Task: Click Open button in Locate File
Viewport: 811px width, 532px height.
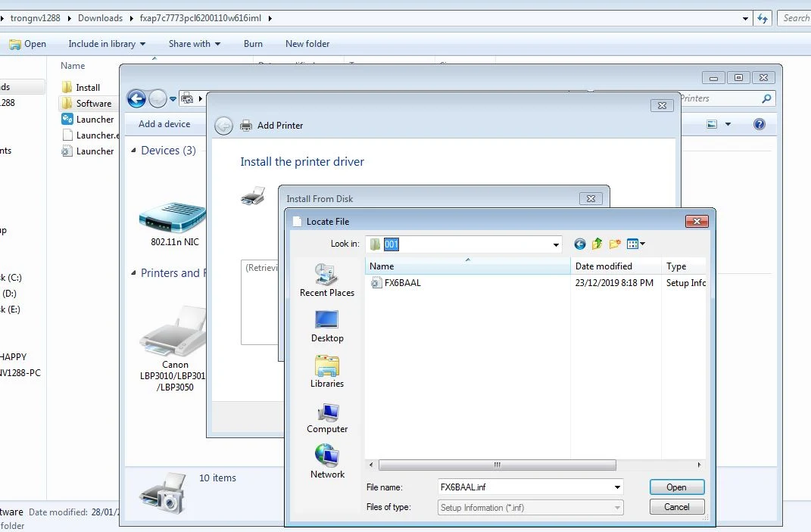Action: [x=676, y=487]
